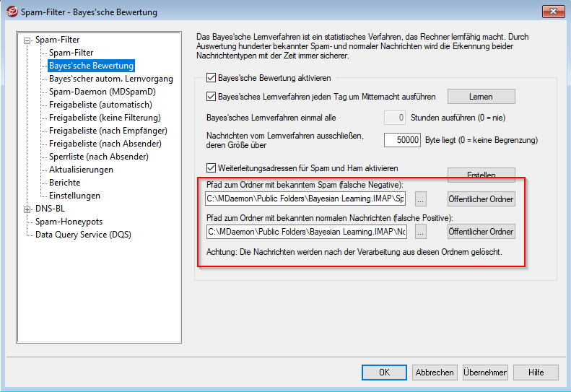The width and height of the screenshot is (571, 392).
Task: Toggle 'Bayes'sche Bewertung aktivieren' checkbox
Action: [212, 77]
